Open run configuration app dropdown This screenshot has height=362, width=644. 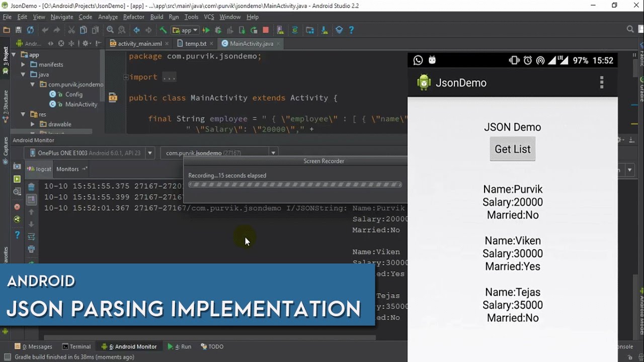[x=185, y=30]
